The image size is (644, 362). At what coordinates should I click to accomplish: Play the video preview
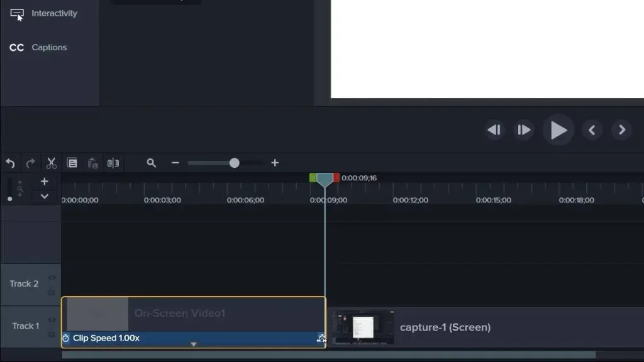tap(558, 130)
